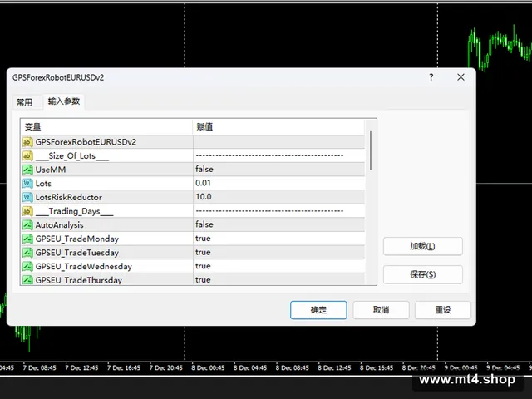Screen dimensions: 532x399
Task: Select GPSEU_TradeTuesday true value
Action: click(279, 253)
